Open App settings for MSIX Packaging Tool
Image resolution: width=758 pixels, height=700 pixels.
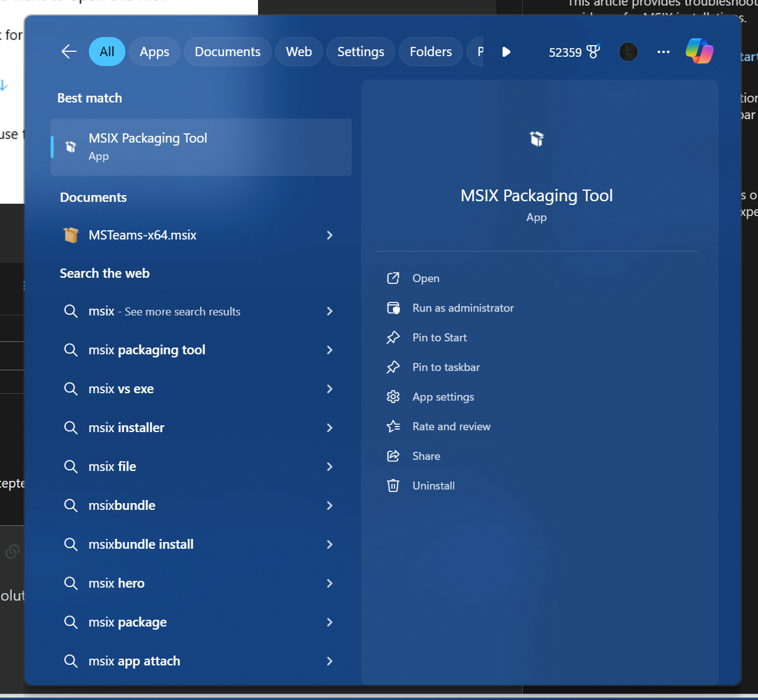[x=537, y=397]
